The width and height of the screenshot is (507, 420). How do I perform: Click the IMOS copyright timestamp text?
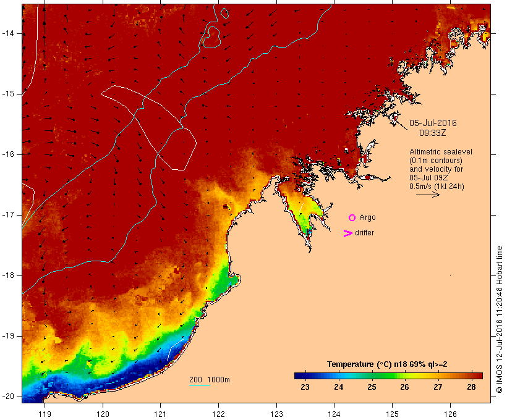[500, 320]
